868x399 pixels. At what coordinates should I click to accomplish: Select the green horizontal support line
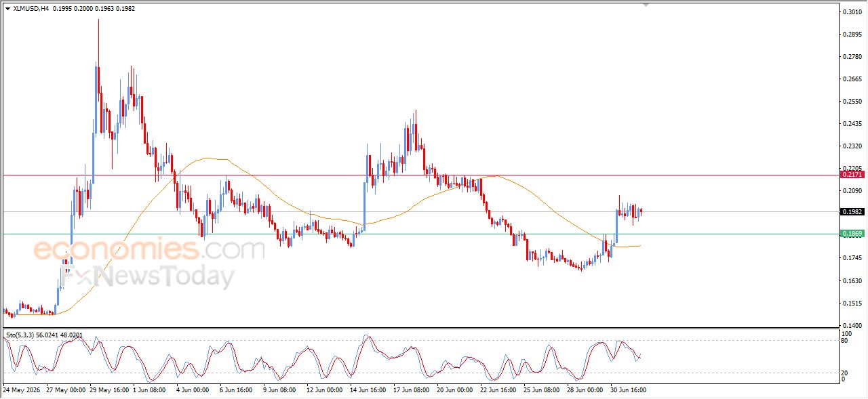point(420,234)
